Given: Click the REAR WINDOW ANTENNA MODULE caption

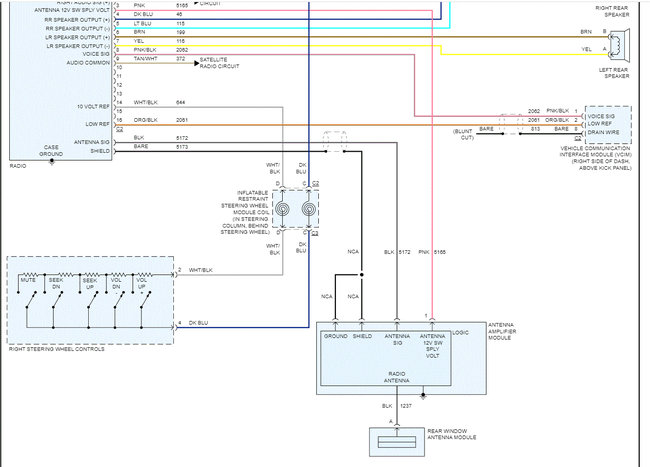Looking at the screenshot, I should click(x=452, y=434).
